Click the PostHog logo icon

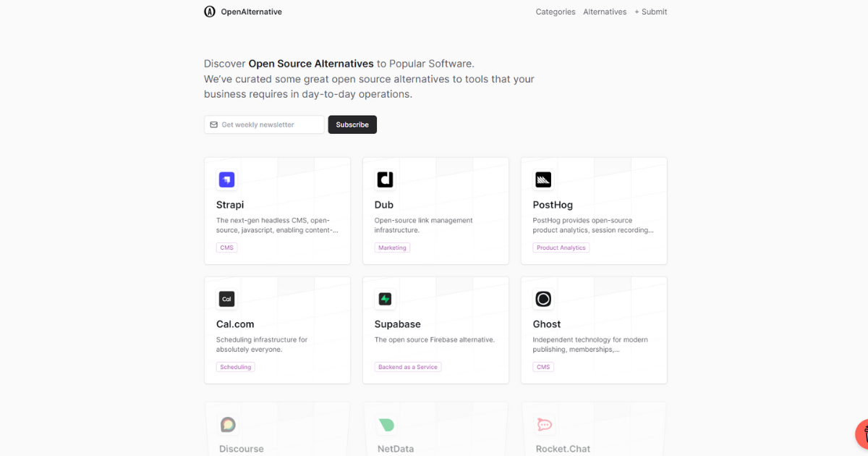tap(543, 180)
